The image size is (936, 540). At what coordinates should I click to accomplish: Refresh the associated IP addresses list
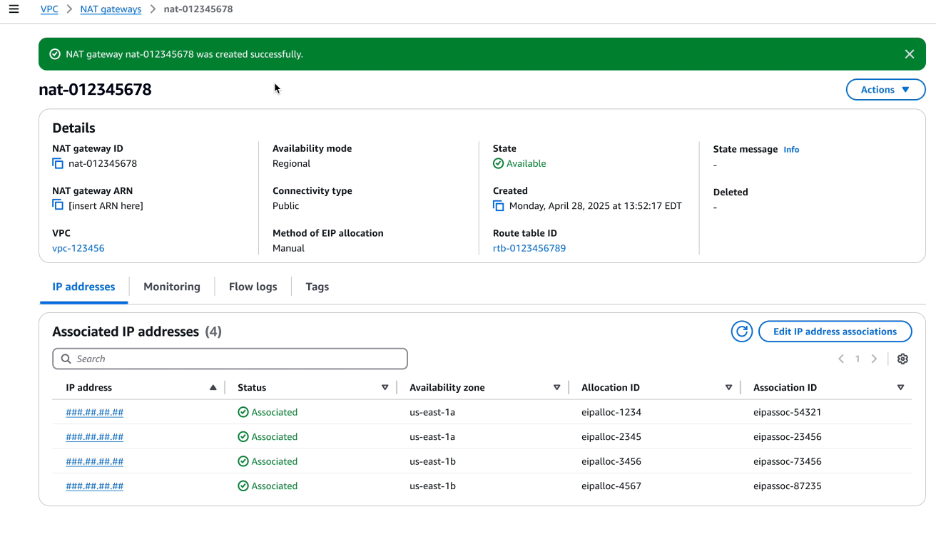point(741,332)
